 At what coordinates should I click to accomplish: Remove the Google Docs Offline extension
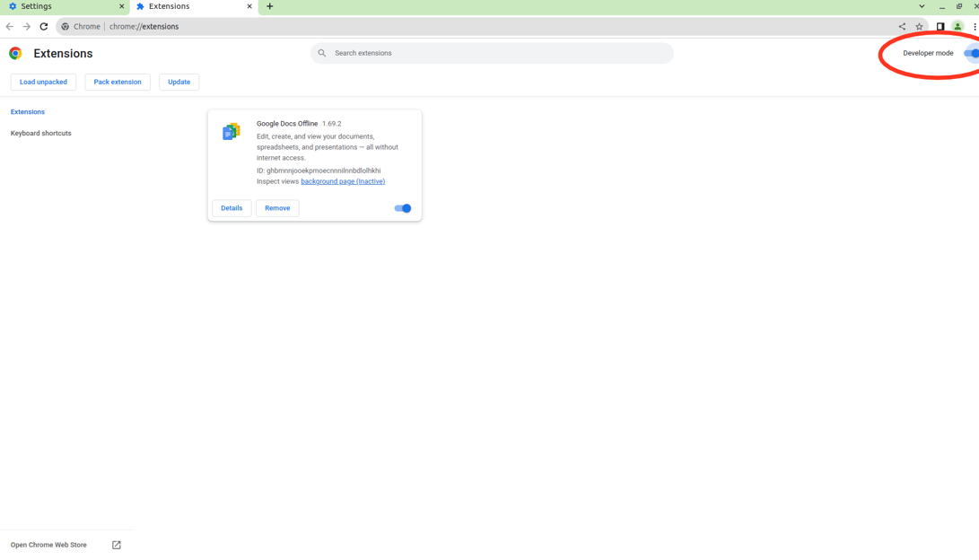[277, 208]
